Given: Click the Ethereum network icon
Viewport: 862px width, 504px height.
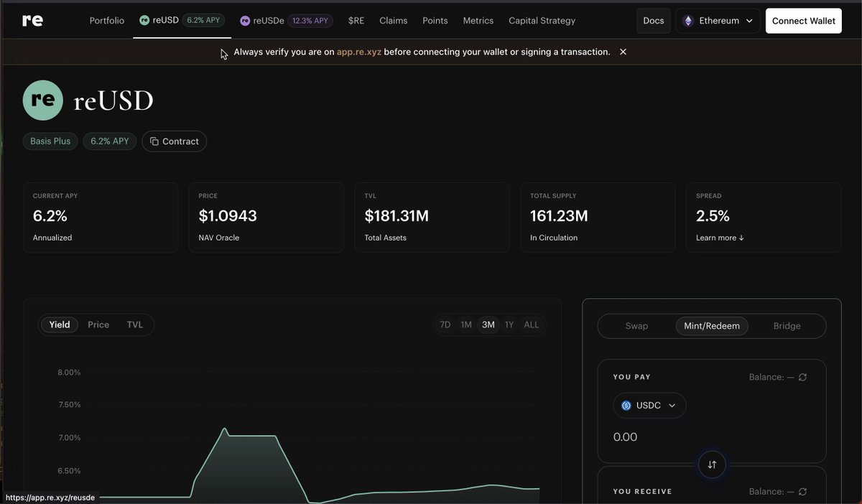Looking at the screenshot, I should point(687,21).
